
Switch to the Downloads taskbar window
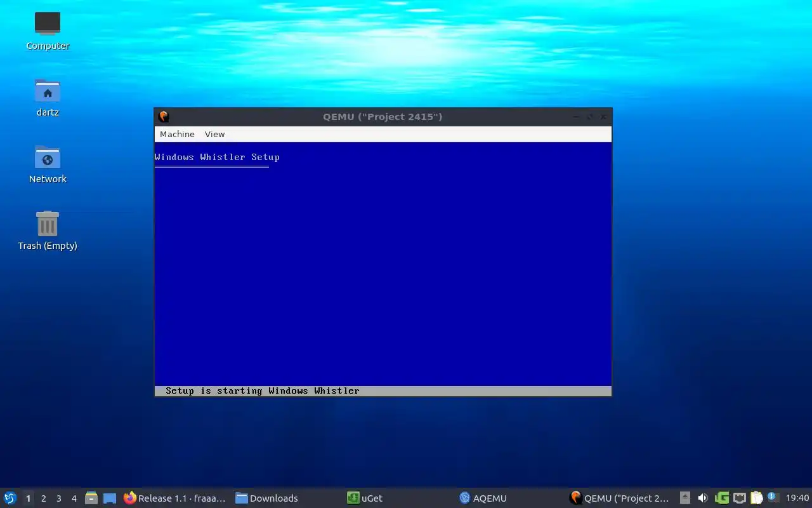267,498
